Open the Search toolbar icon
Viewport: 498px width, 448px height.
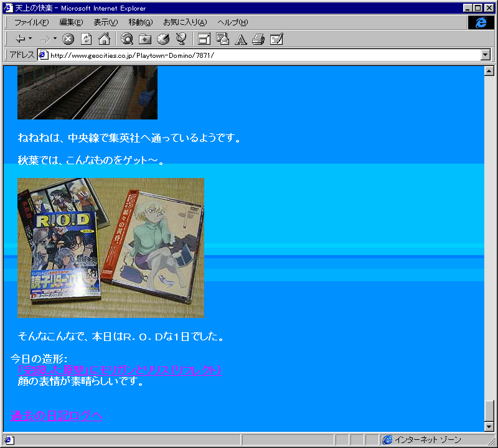(127, 39)
